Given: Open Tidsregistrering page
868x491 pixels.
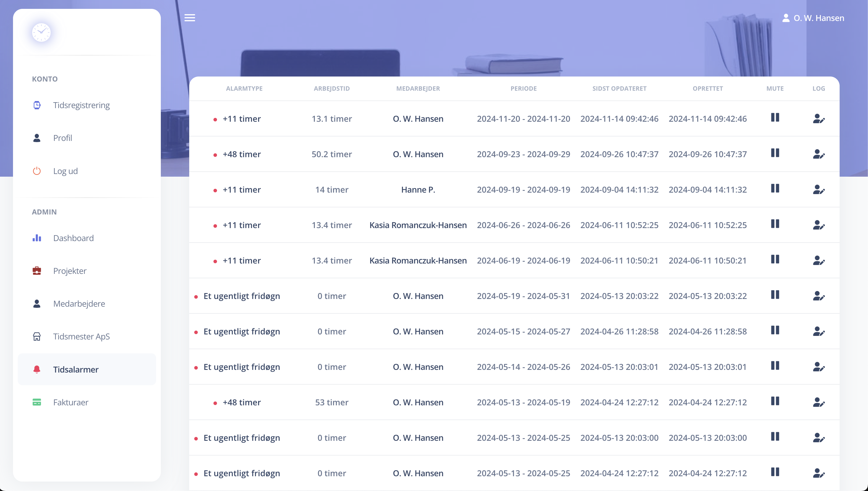Looking at the screenshot, I should tap(81, 105).
